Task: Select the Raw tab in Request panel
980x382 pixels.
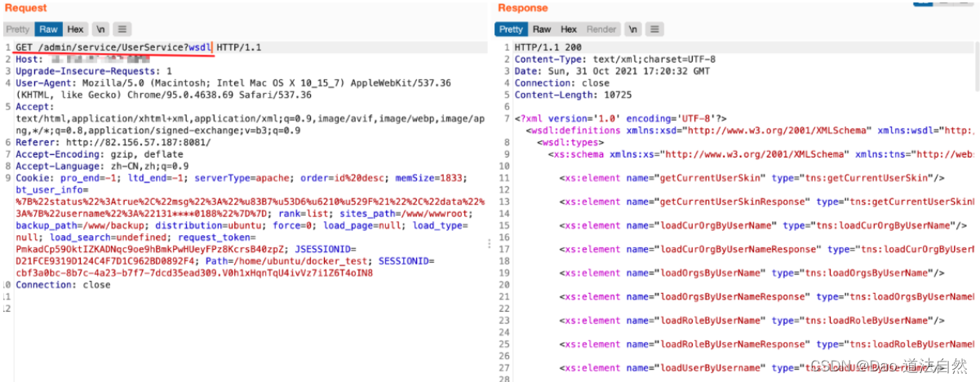Action: [x=49, y=29]
